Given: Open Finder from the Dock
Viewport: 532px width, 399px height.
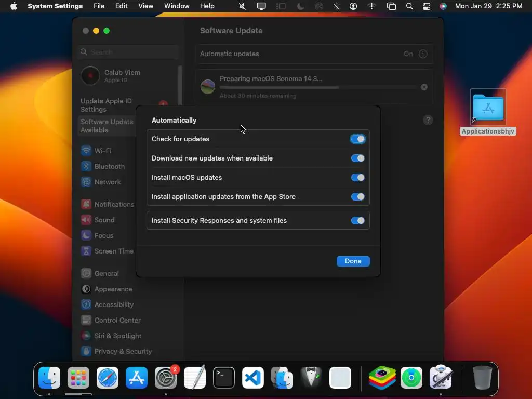Looking at the screenshot, I should click(x=49, y=378).
